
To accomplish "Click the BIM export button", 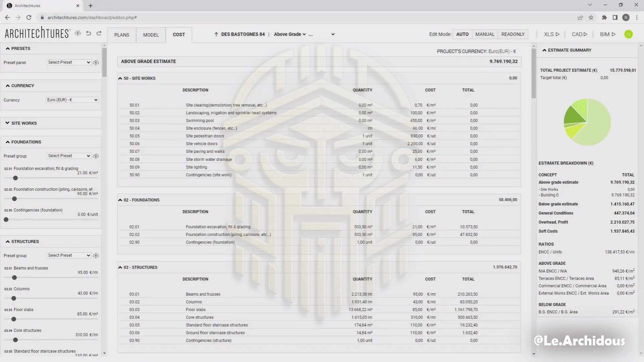I will pyautogui.click(x=607, y=34).
